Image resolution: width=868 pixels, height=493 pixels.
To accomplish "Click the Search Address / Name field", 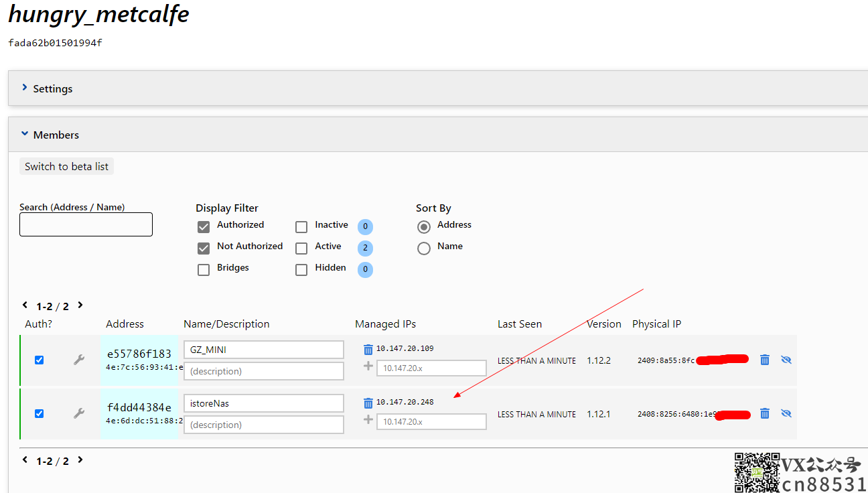I will [x=86, y=224].
